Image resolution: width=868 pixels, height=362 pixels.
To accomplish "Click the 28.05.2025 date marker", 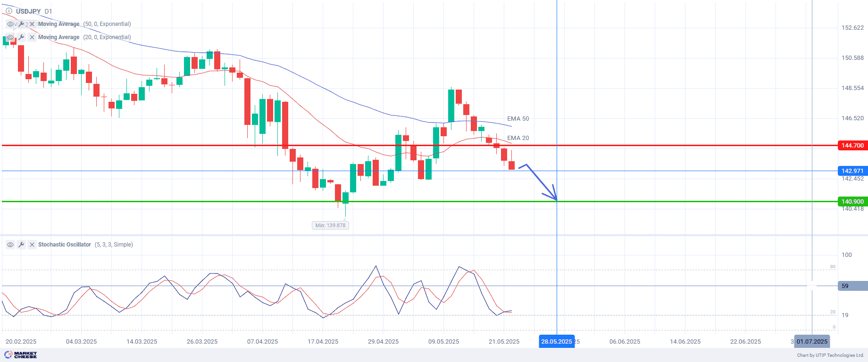I will (557, 342).
